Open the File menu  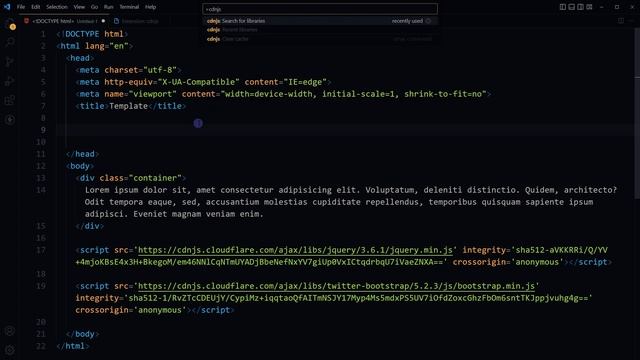(21, 7)
